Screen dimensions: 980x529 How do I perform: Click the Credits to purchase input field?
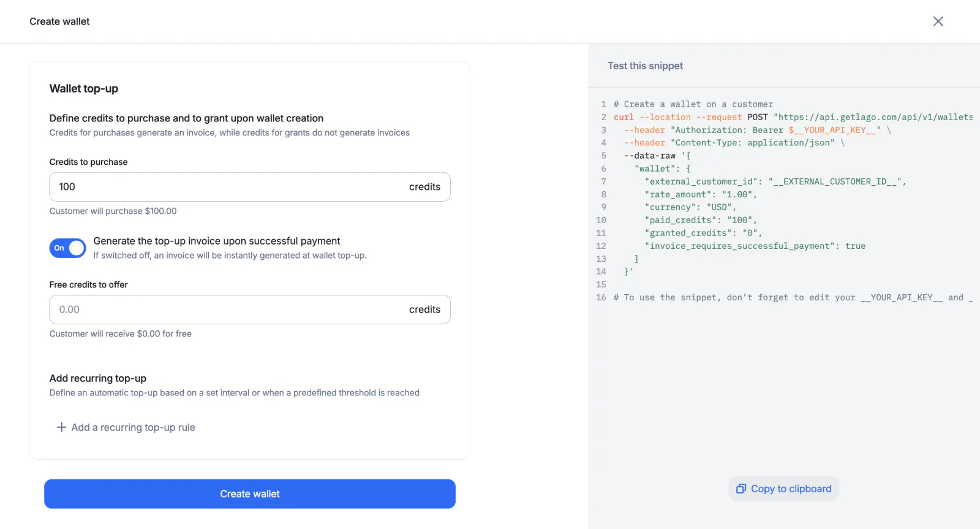click(250, 187)
